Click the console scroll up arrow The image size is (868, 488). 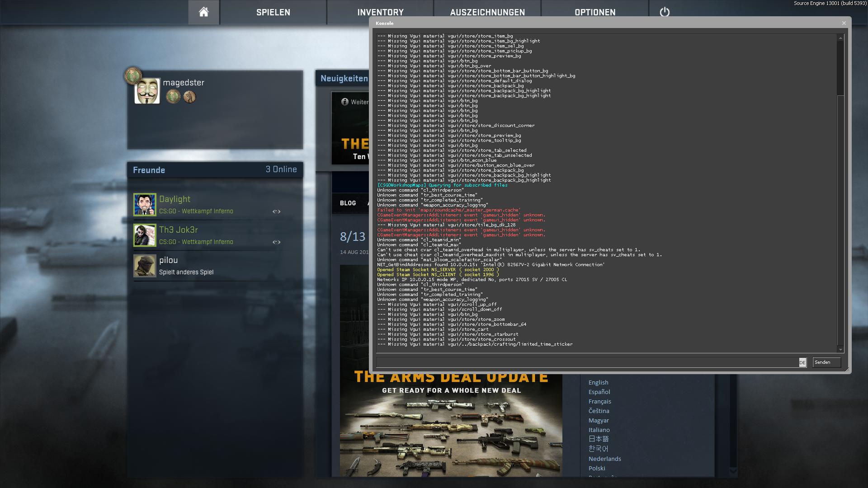[840, 38]
